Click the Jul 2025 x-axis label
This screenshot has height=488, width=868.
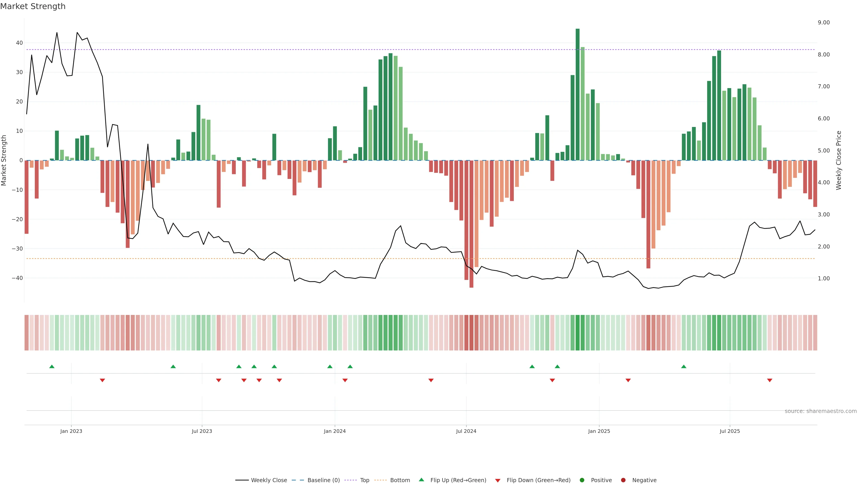click(x=729, y=431)
